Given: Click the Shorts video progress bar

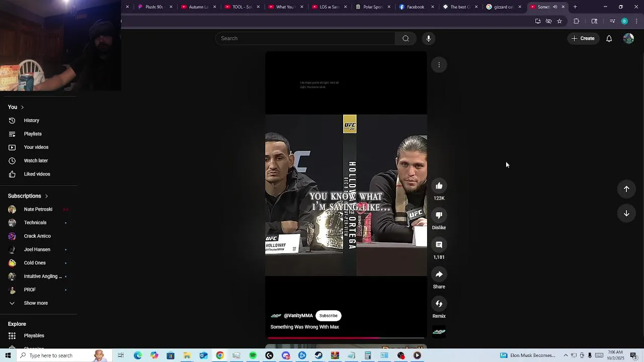Looking at the screenshot, I should tap(346, 338).
